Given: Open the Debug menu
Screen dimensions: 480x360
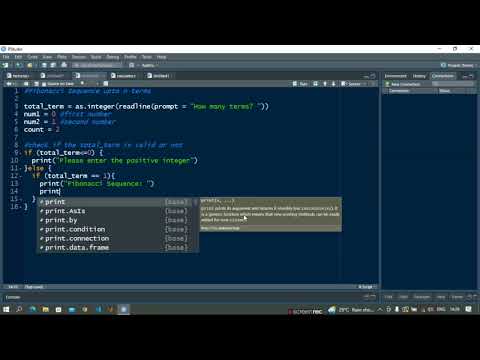Looking at the screenshot, I should click(x=113, y=57).
